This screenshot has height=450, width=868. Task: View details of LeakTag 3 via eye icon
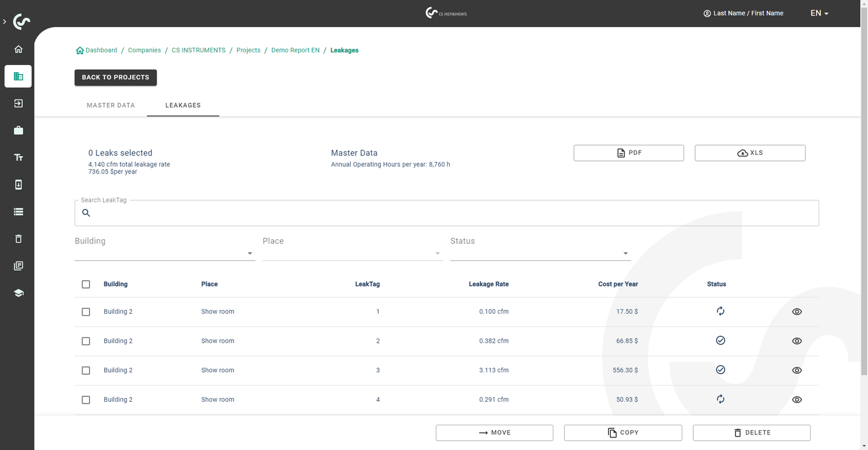(797, 370)
